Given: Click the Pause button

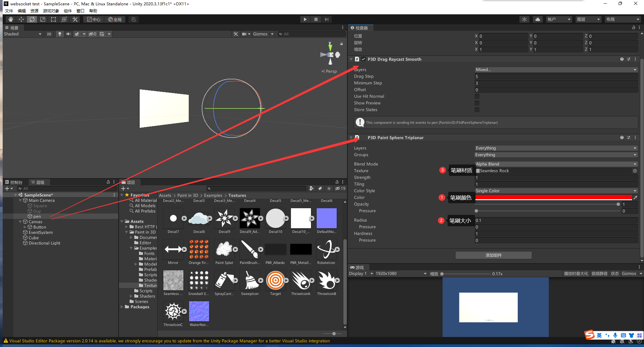Looking at the screenshot, I should tap(316, 19).
